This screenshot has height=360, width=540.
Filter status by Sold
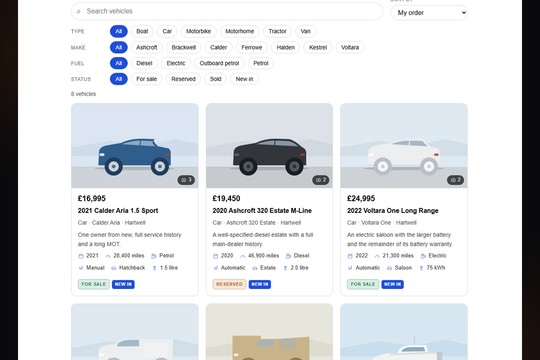pyautogui.click(x=216, y=79)
